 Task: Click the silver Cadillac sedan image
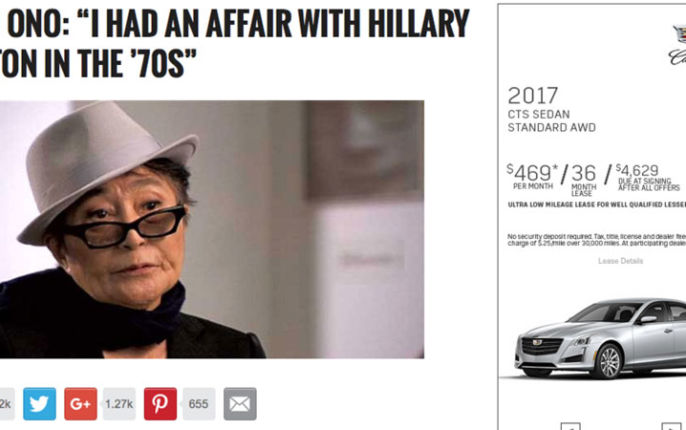(600, 338)
